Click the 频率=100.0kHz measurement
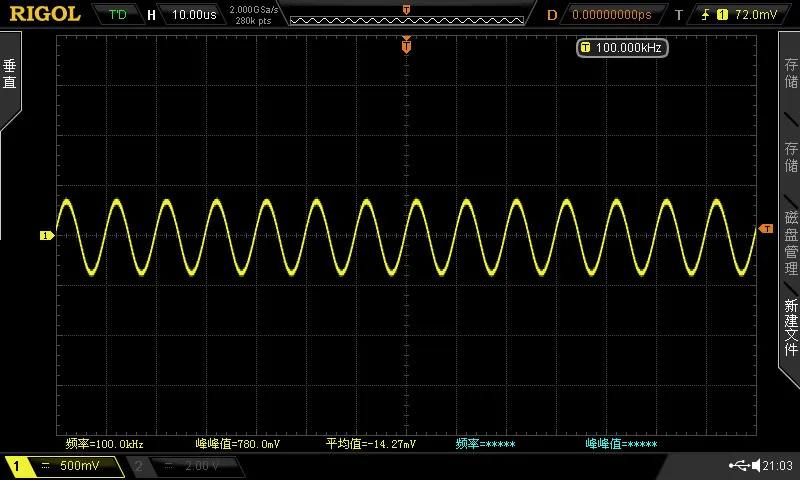This screenshot has height=480, width=800. [x=105, y=444]
